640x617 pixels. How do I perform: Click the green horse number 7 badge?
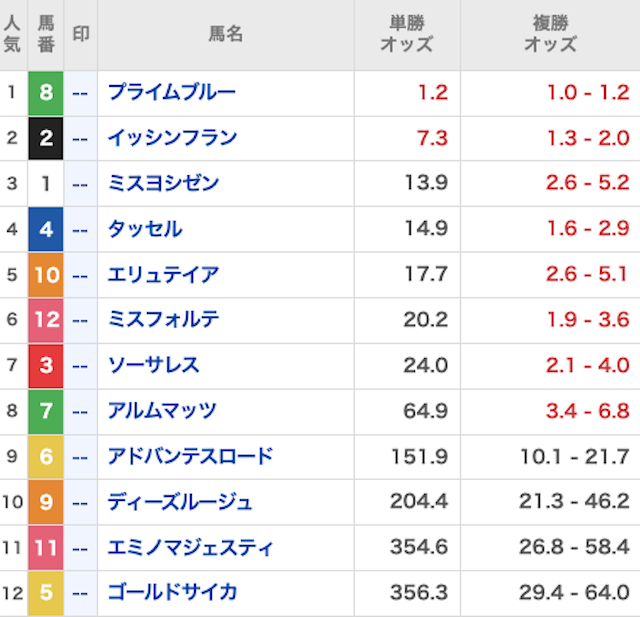46,411
